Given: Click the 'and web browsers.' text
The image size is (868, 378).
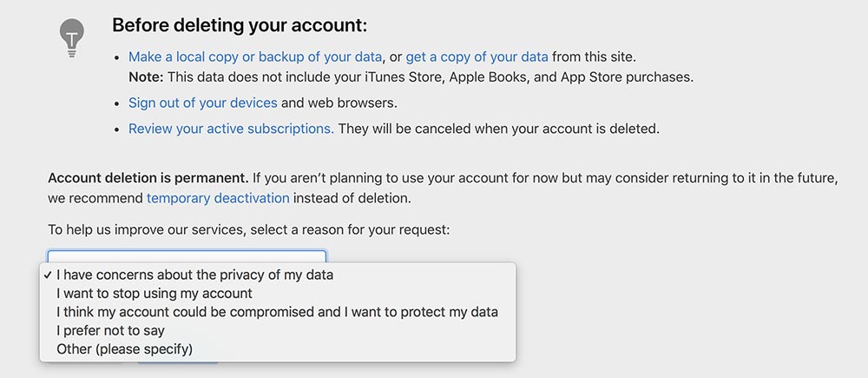Looking at the screenshot, I should [x=339, y=103].
